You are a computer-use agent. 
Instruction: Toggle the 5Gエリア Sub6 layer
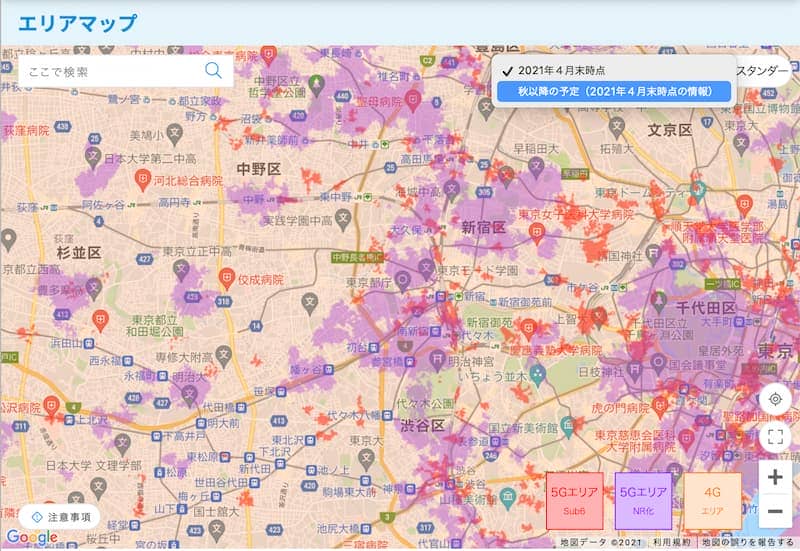pyautogui.click(x=575, y=500)
